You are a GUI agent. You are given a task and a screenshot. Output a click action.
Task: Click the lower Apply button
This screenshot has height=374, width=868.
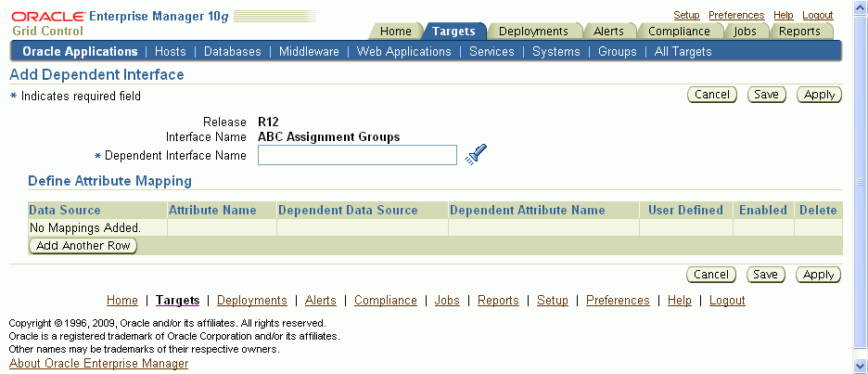(x=819, y=275)
